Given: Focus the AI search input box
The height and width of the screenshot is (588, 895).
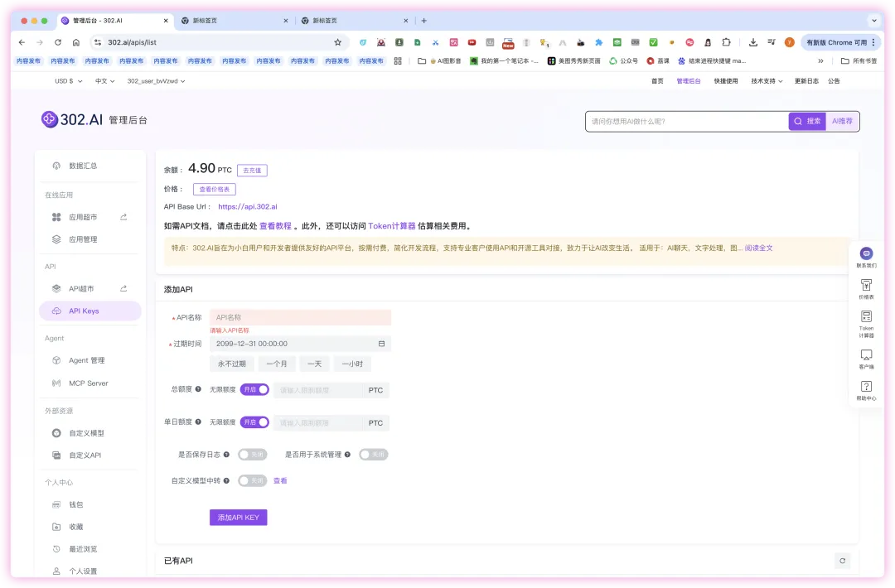Looking at the screenshot, I should (687, 122).
